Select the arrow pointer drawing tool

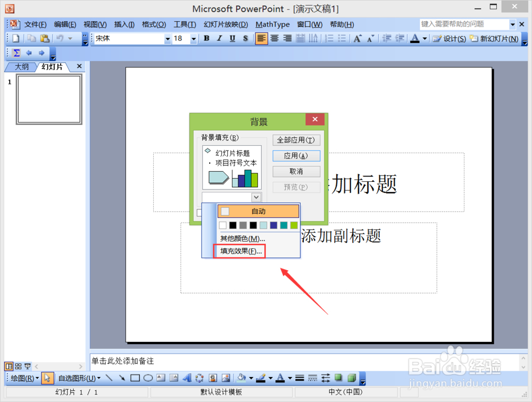coord(47,378)
